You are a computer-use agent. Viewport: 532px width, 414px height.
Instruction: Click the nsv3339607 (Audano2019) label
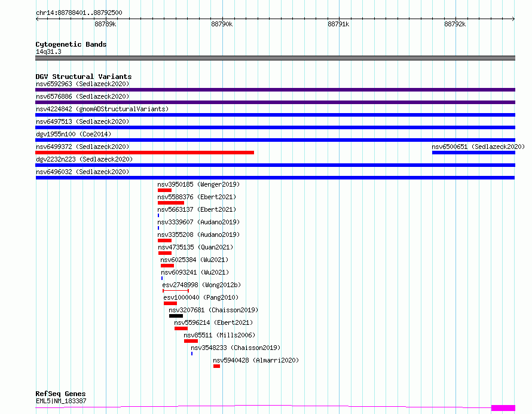(198, 222)
